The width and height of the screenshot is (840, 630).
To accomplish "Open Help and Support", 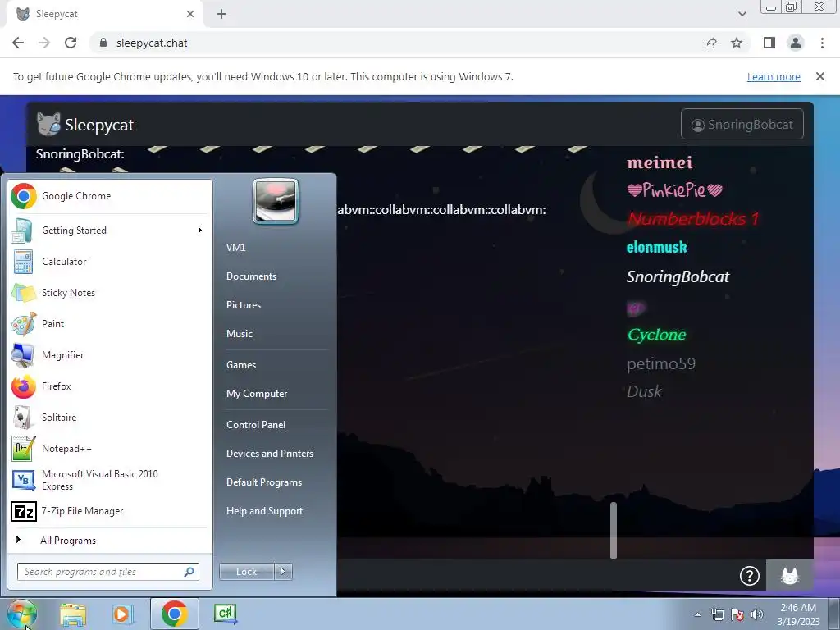I will [x=265, y=511].
